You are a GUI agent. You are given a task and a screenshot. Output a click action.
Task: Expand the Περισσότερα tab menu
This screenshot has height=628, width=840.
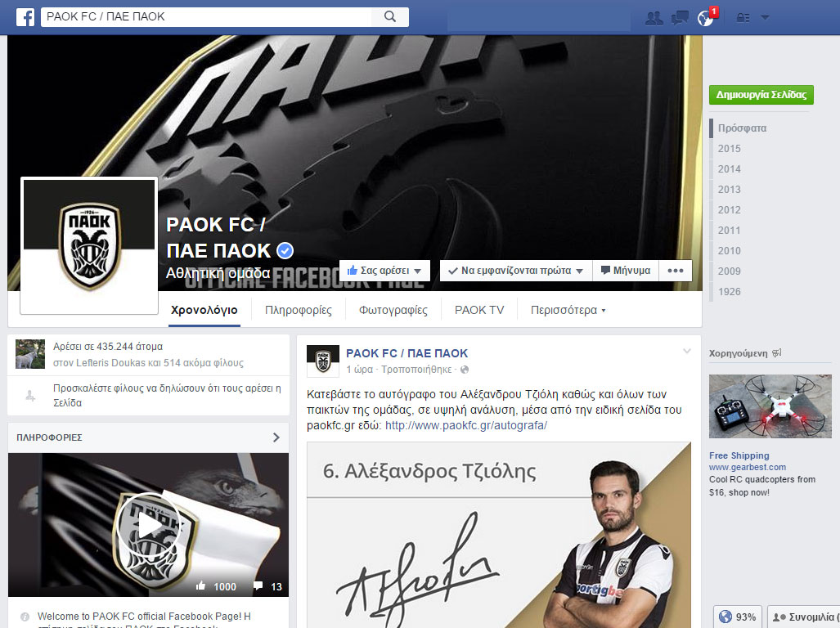(568, 310)
